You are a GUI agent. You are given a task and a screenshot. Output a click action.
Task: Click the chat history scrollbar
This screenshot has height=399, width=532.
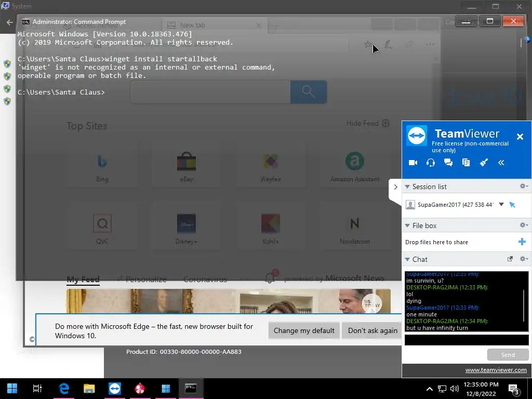[525, 304]
